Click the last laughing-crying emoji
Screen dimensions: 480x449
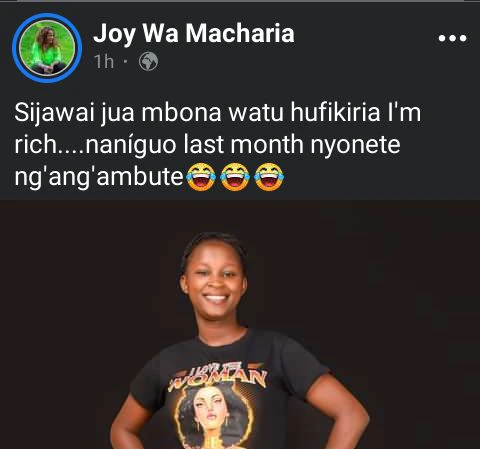coord(269,177)
